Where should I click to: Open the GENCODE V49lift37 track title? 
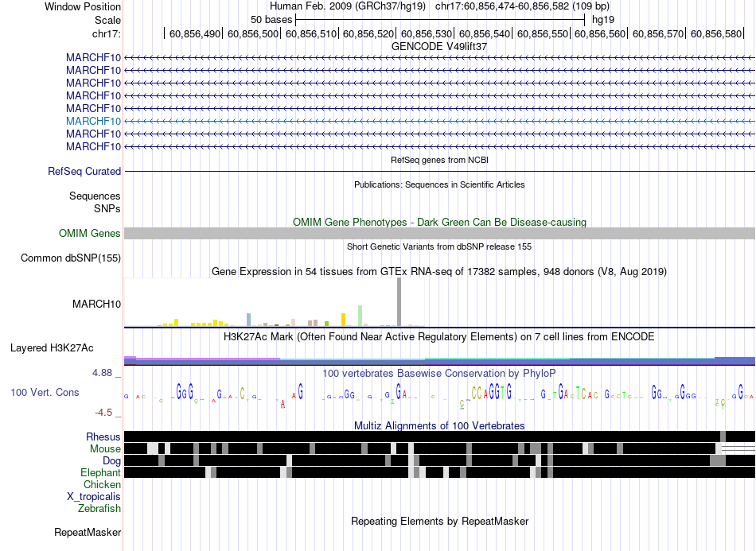click(x=439, y=47)
